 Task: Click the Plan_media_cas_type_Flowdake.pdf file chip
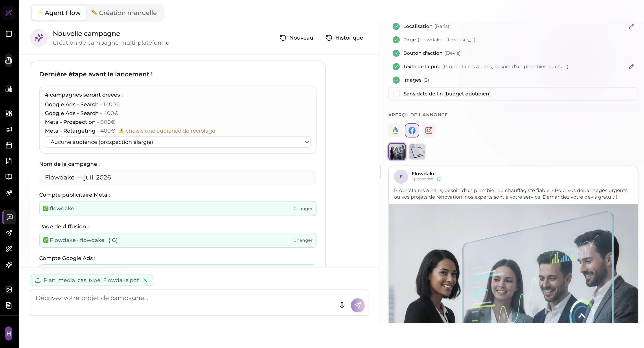click(x=91, y=280)
